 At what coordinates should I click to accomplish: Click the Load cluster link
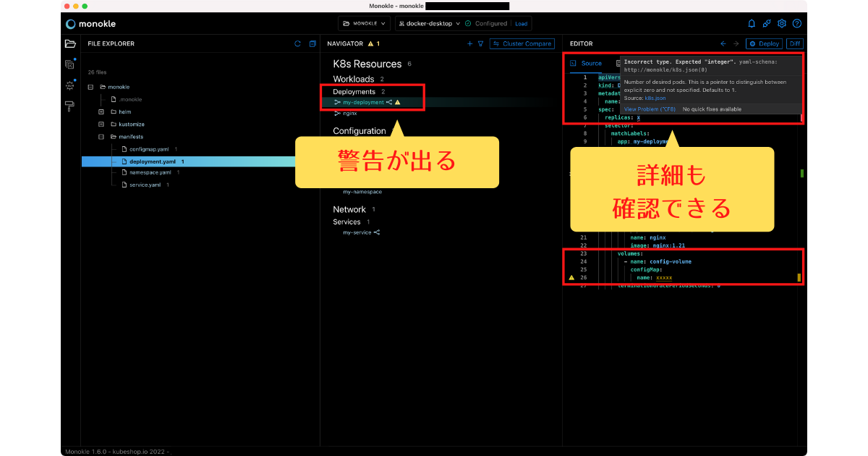tap(521, 23)
